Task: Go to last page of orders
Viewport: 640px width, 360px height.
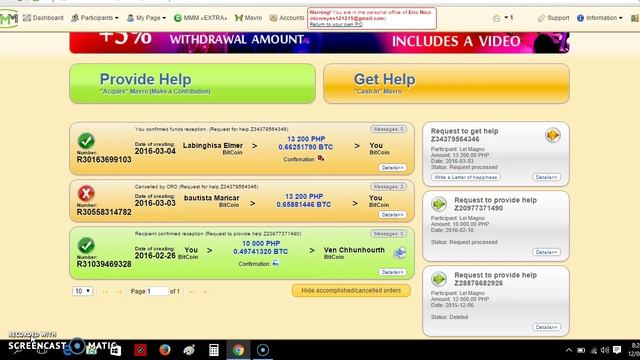Action: tap(206, 291)
